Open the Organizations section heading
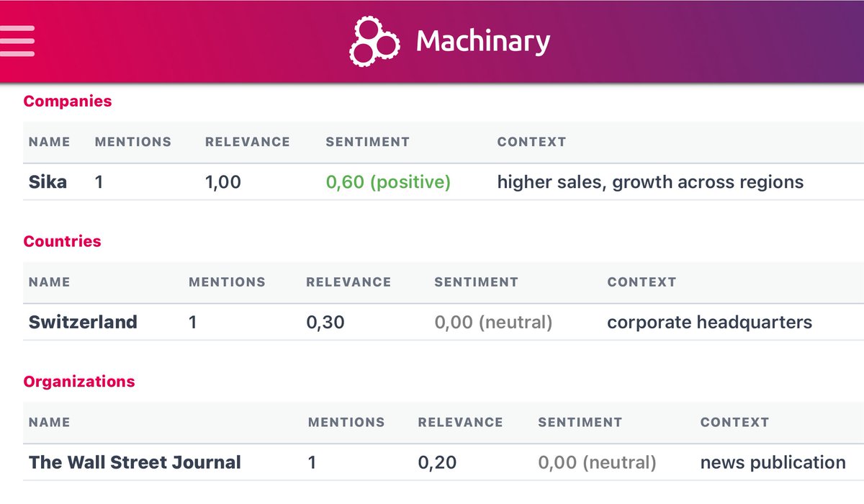 [x=79, y=381]
